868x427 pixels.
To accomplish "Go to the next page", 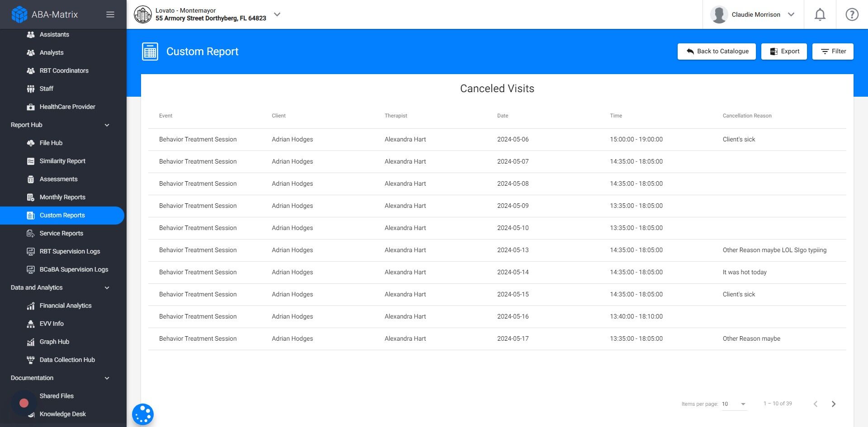I will click(834, 404).
